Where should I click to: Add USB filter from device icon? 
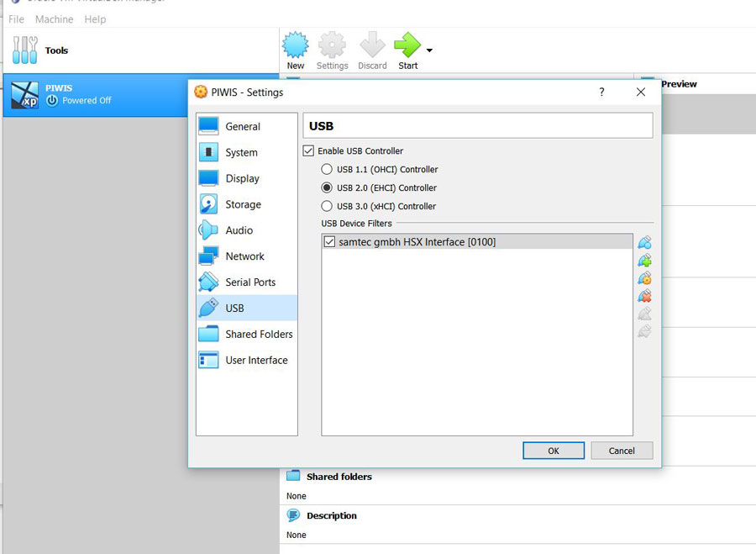click(x=644, y=261)
